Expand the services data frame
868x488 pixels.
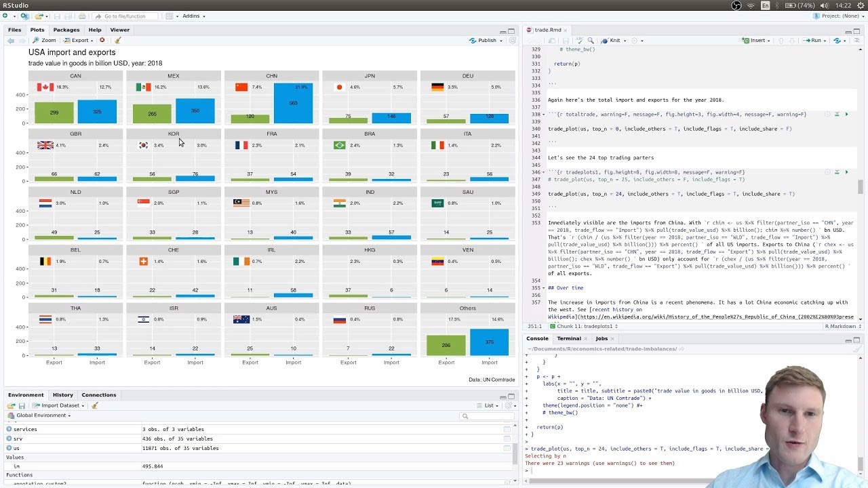(9, 429)
